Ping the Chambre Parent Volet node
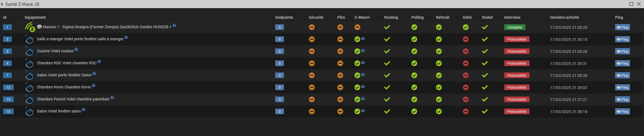Viewport: 644px width, 136px height. click(x=622, y=99)
